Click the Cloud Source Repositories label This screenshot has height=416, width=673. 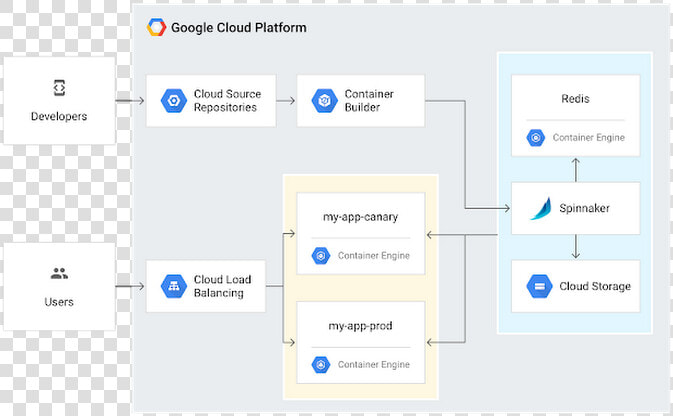click(227, 100)
